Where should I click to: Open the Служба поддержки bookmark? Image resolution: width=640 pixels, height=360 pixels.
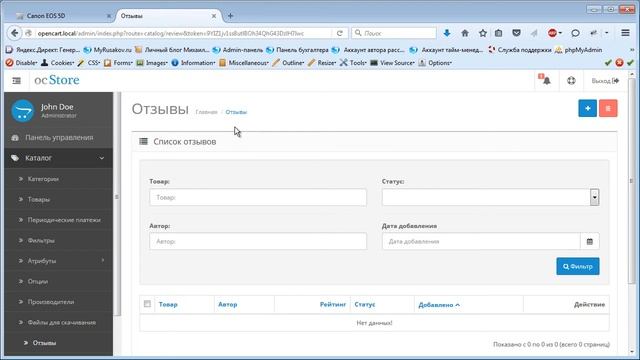pos(520,50)
